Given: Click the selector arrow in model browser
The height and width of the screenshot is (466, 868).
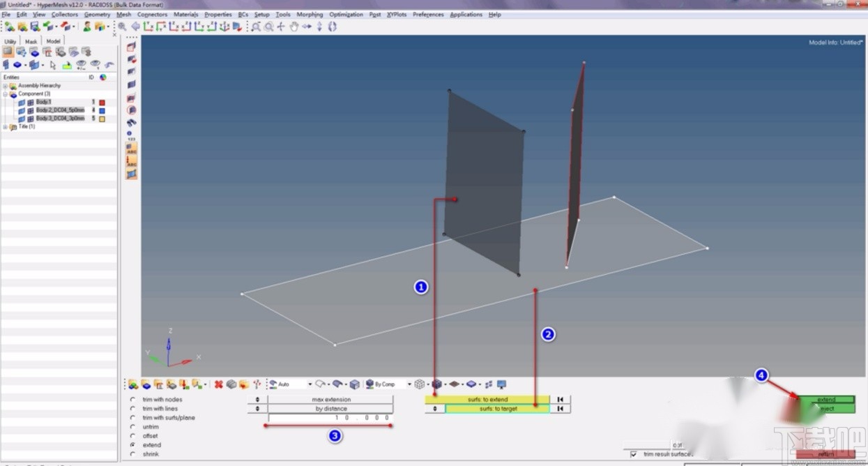Looking at the screenshot, I should 53,65.
